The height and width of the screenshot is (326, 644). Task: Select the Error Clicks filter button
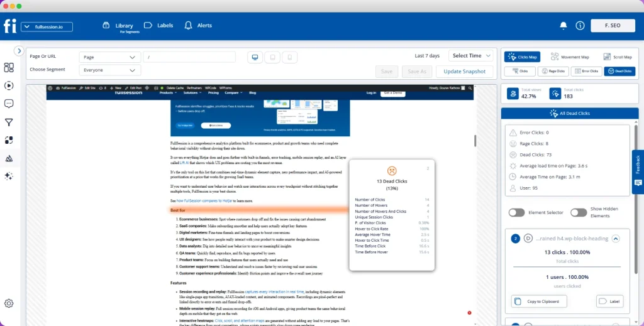pyautogui.click(x=587, y=71)
